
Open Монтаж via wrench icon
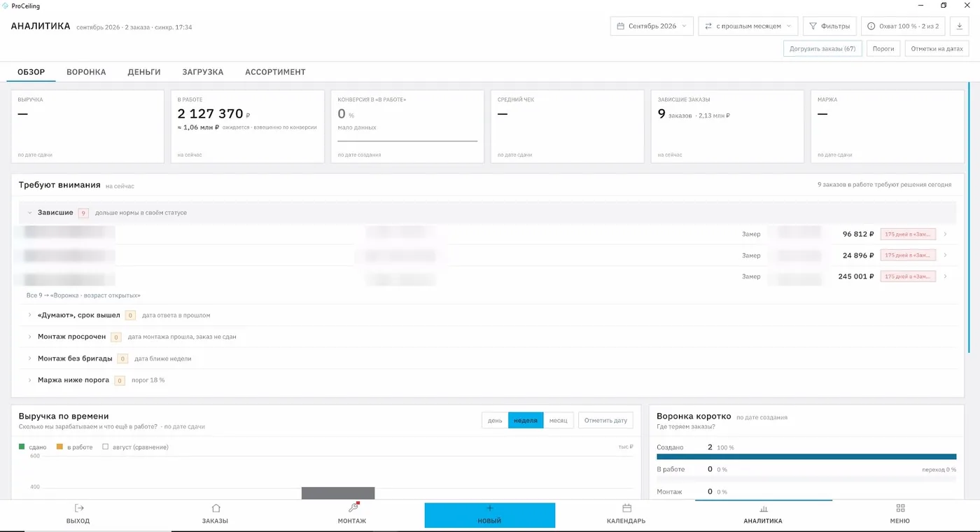[x=353, y=508]
